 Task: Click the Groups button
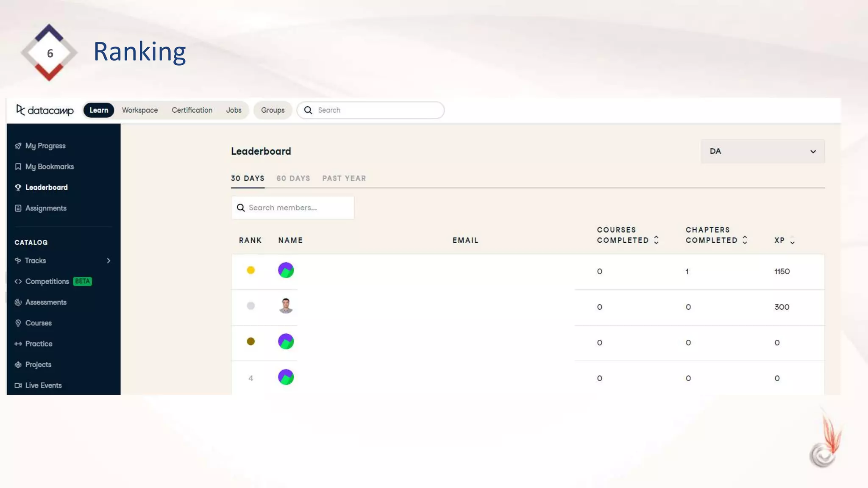(x=273, y=110)
